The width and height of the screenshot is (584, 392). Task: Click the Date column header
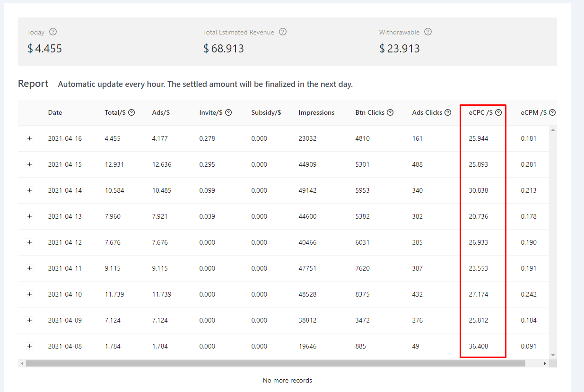55,112
